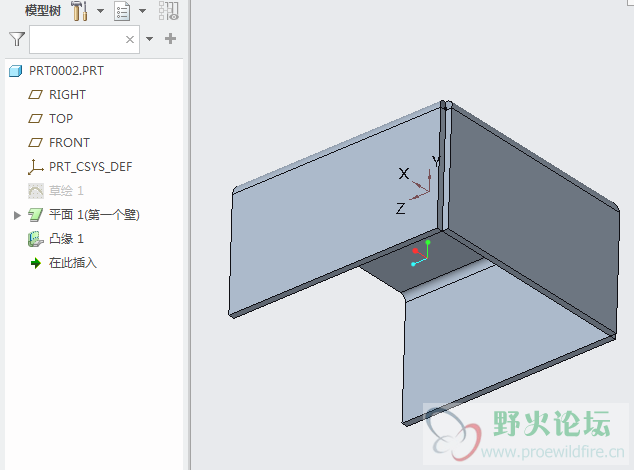Expand the dropdown arrow beside list icon
The image size is (634, 470).
(x=142, y=11)
